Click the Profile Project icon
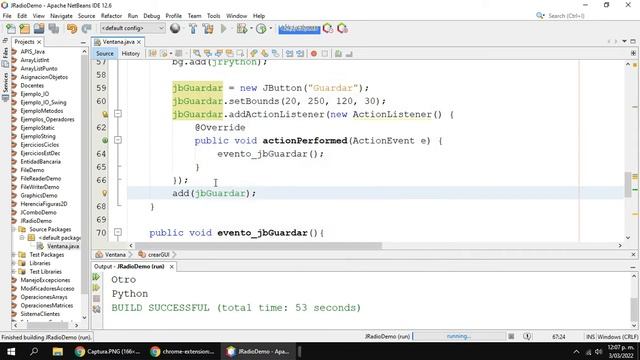 tap(261, 29)
